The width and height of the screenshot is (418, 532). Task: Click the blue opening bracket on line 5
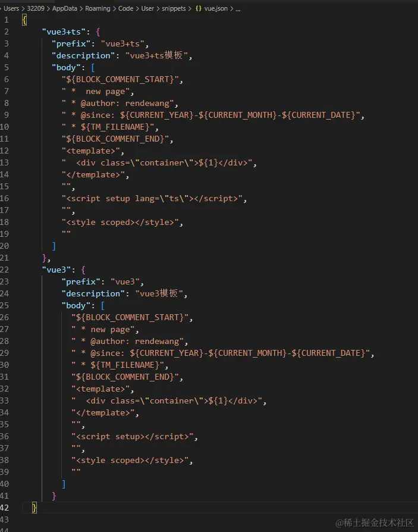[x=93, y=67]
